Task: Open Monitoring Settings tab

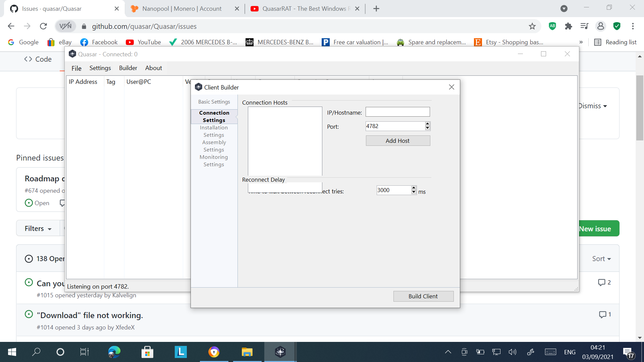Action: pyautogui.click(x=214, y=161)
